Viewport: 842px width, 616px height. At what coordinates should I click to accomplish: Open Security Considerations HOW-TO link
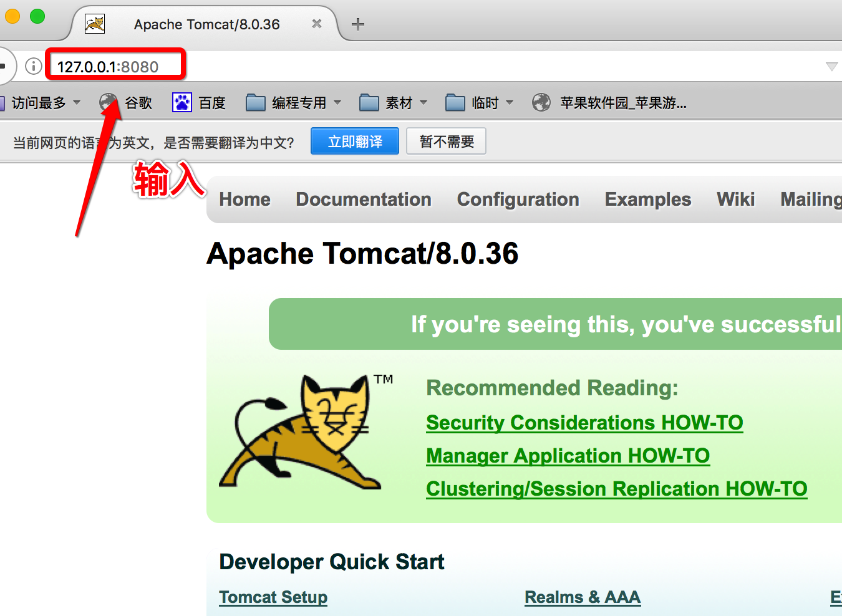pyautogui.click(x=584, y=423)
